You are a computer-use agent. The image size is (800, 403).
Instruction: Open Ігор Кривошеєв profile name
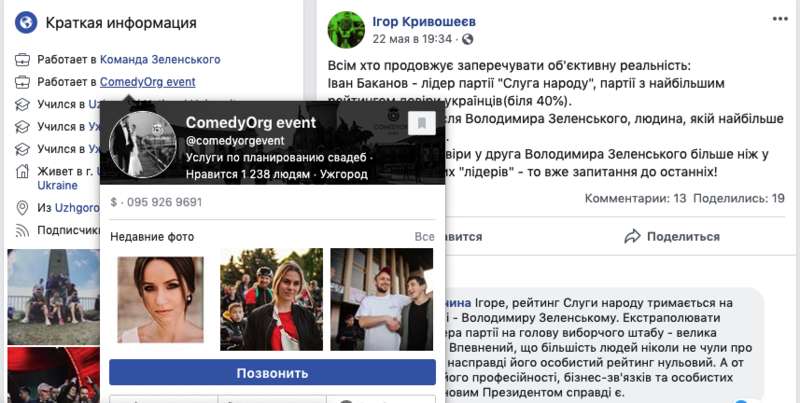424,21
